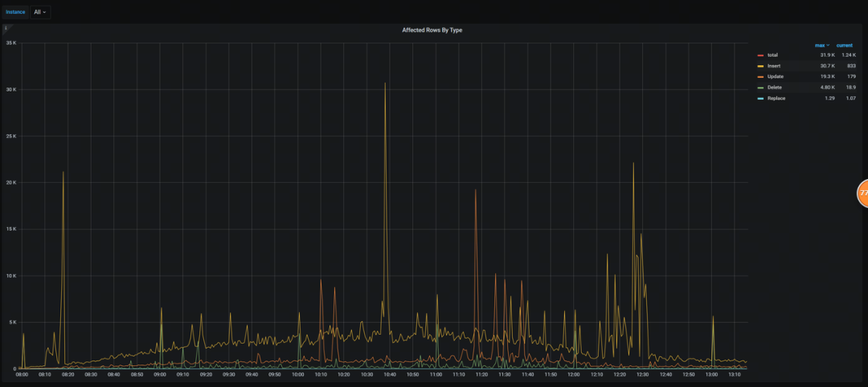Open color picker for the yellow Insert swatch

pos(760,66)
